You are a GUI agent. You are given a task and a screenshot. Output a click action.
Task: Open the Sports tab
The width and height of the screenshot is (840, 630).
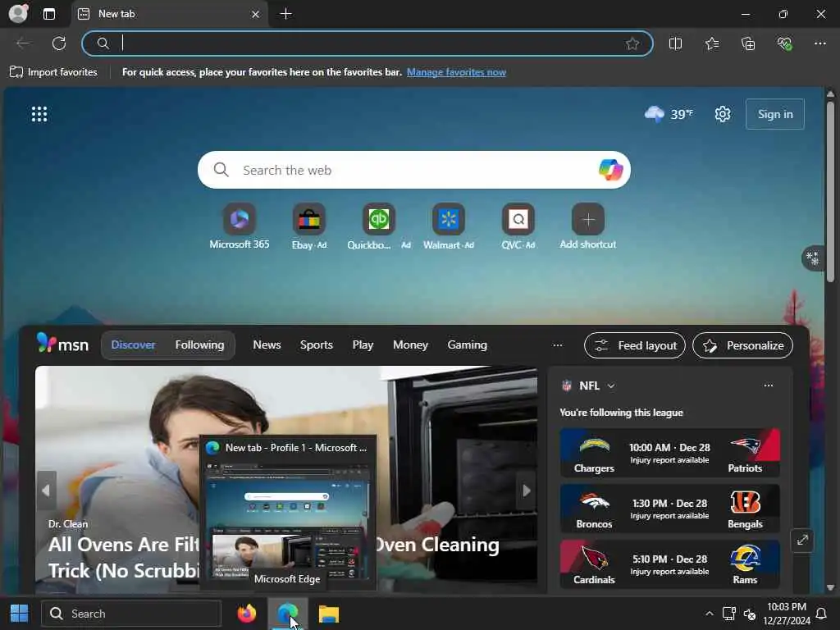(316, 345)
